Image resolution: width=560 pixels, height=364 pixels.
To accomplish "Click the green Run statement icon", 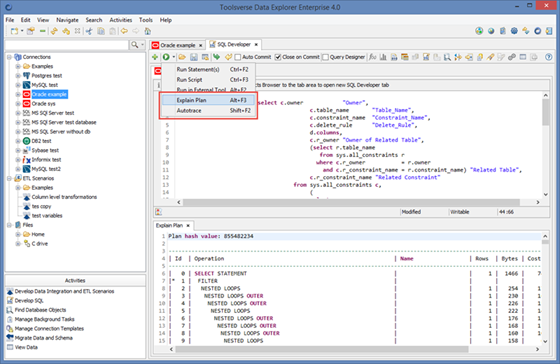I will point(166,57).
